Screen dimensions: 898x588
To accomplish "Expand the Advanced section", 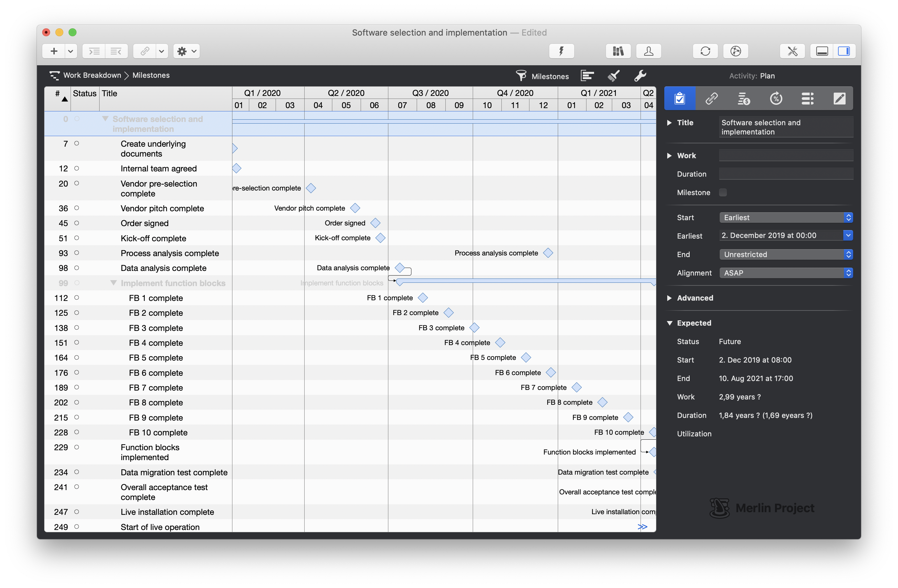I will [x=669, y=298].
